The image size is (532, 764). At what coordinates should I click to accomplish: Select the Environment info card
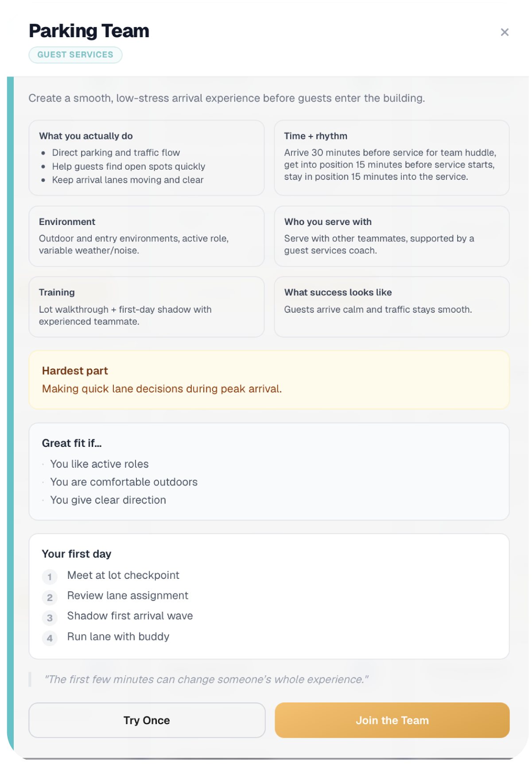tap(147, 236)
